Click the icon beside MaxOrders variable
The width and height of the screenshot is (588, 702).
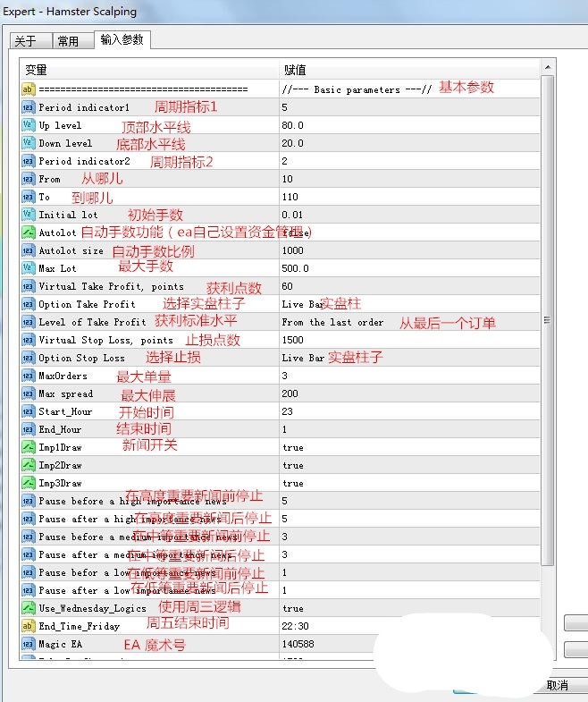click(28, 376)
